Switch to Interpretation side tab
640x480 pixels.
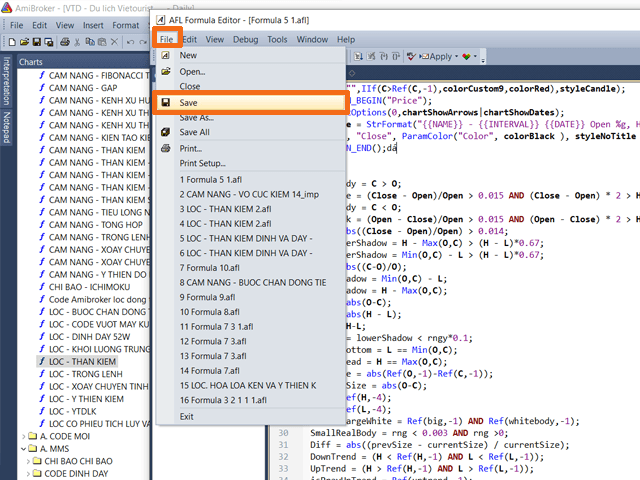click(7, 81)
